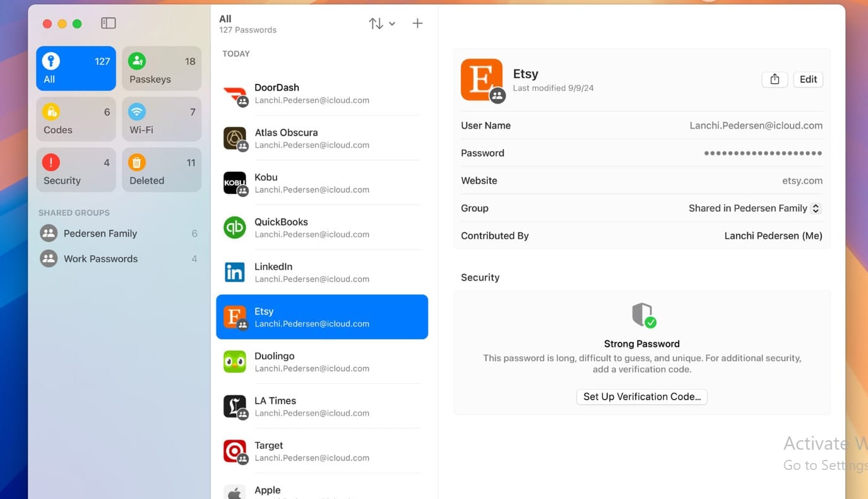Screen dimensions: 868x499
Task: Click the User Name email value
Action: [756, 125]
